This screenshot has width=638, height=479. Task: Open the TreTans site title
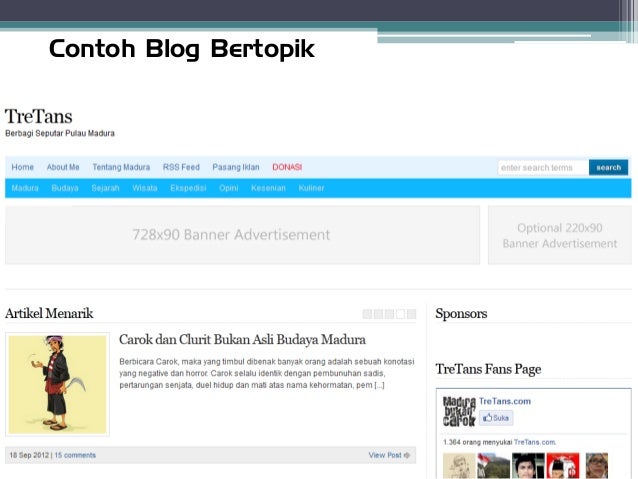coord(39,116)
